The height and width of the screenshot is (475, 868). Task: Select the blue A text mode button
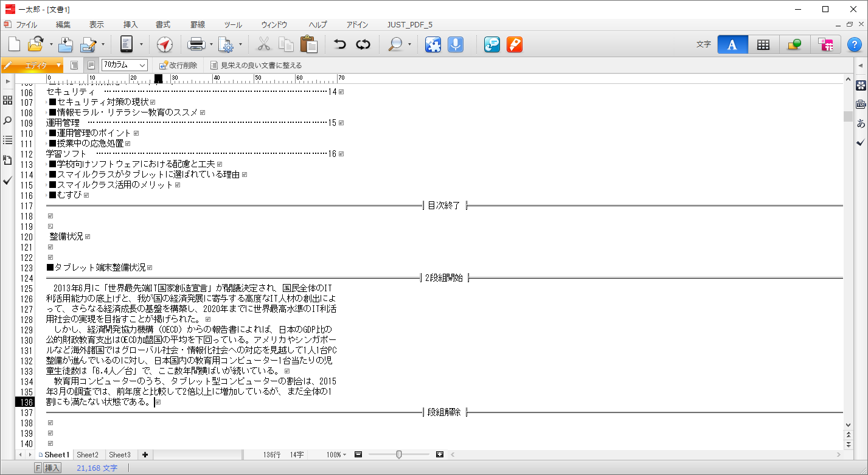tap(732, 44)
